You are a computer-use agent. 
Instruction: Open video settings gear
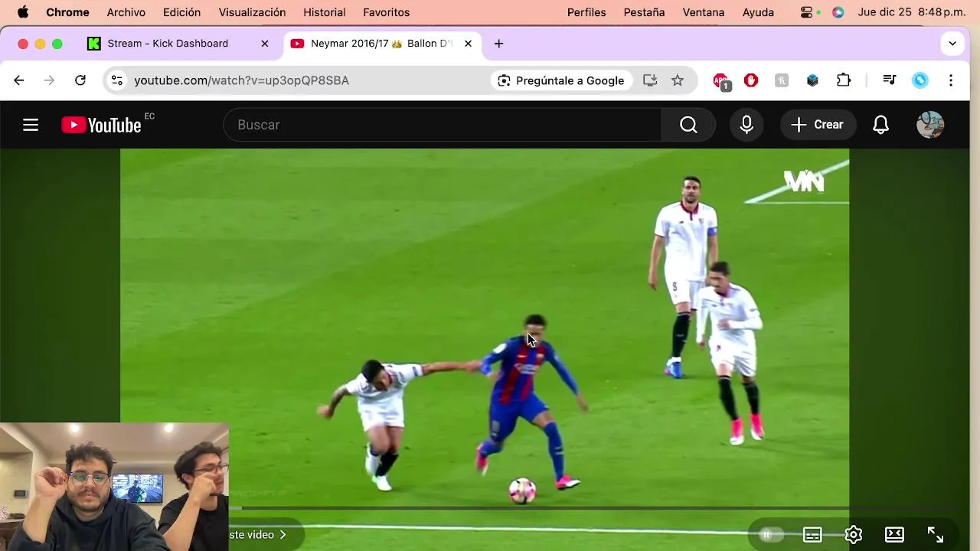(854, 535)
